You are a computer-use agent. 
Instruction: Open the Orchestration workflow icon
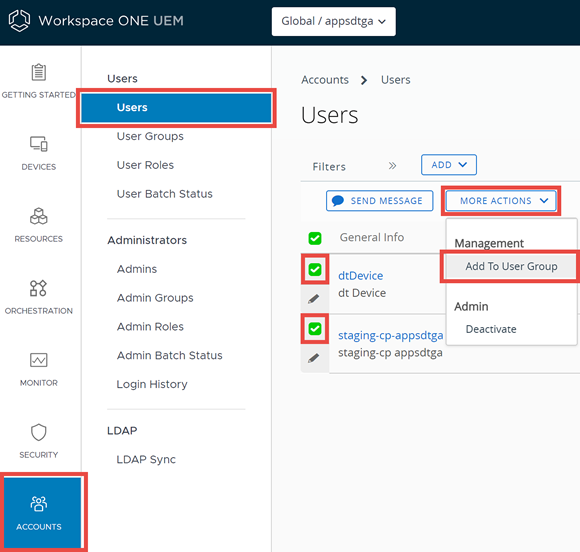tap(38, 288)
